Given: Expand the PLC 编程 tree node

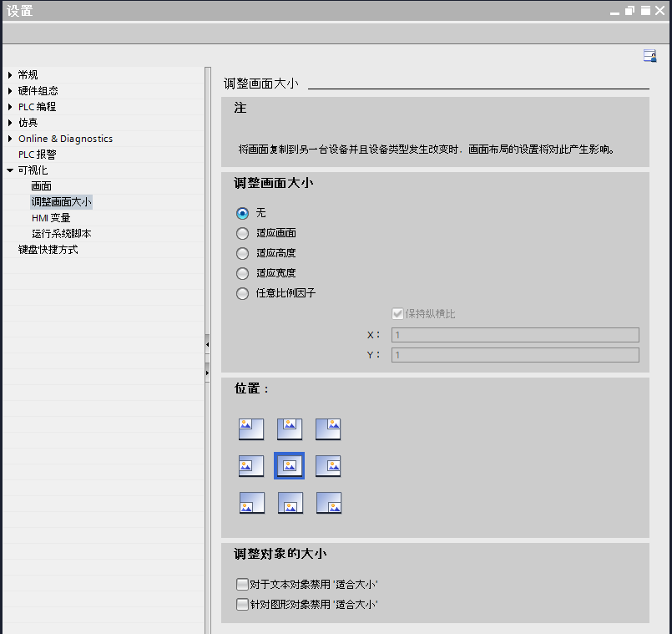Looking at the screenshot, I should pos(10,107).
